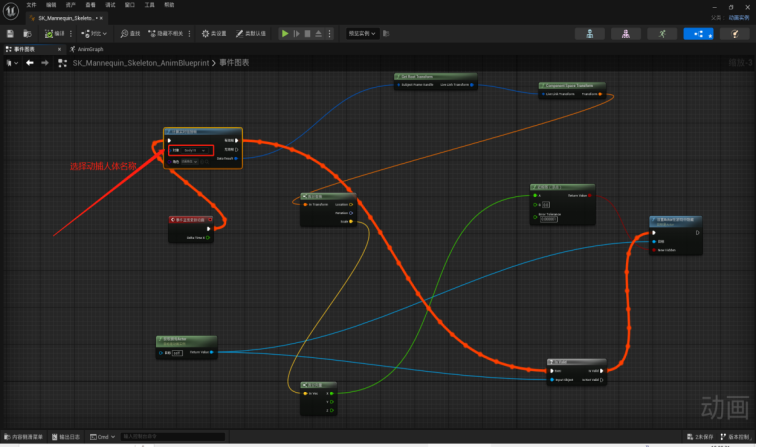Screen dimensions: 757x447
Task: Select the blue Blueprint mode icon
Action: click(x=698, y=34)
